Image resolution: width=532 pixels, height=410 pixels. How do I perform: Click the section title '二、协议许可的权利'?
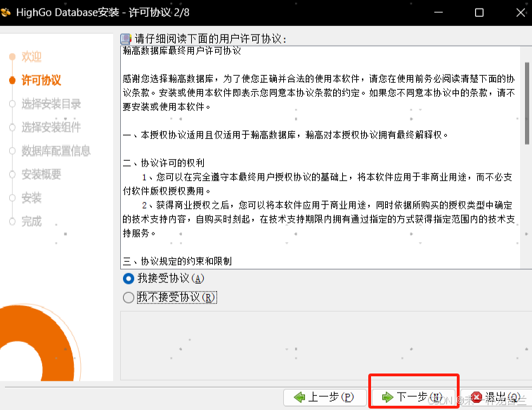(164, 163)
